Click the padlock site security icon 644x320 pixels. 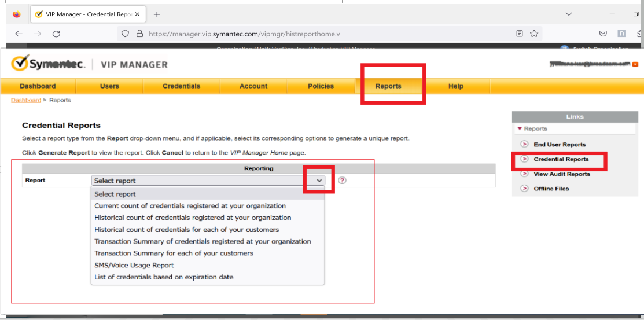pyautogui.click(x=139, y=34)
